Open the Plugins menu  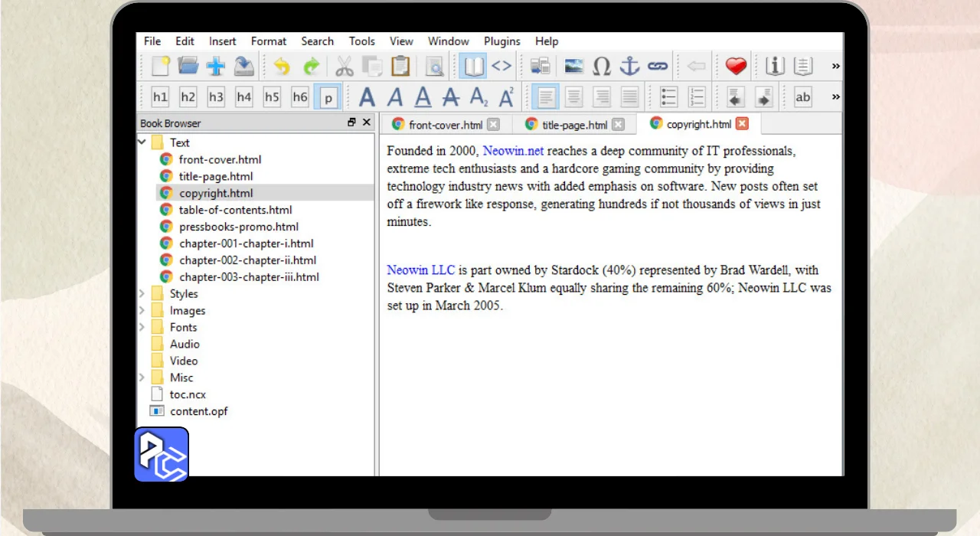pos(501,41)
